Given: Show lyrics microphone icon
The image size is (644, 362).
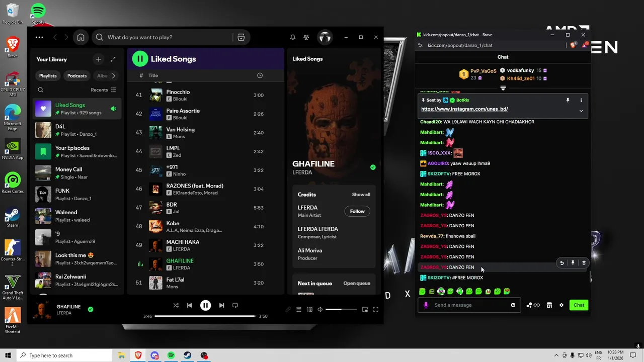Looking at the screenshot, I should coord(288,310).
